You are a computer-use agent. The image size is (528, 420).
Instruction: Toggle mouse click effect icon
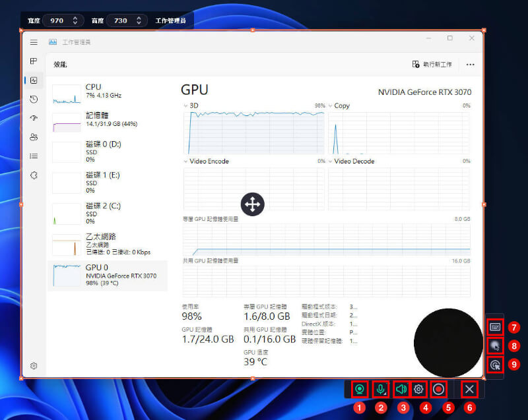tap(496, 365)
